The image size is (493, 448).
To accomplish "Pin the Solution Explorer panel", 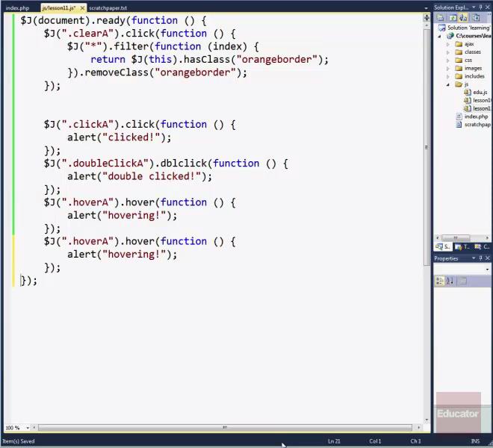I will (x=480, y=7).
